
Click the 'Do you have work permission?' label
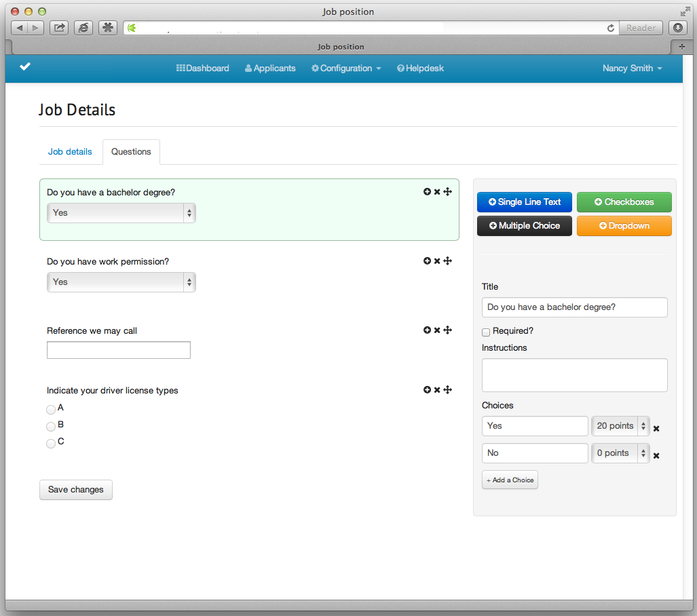coord(108,261)
